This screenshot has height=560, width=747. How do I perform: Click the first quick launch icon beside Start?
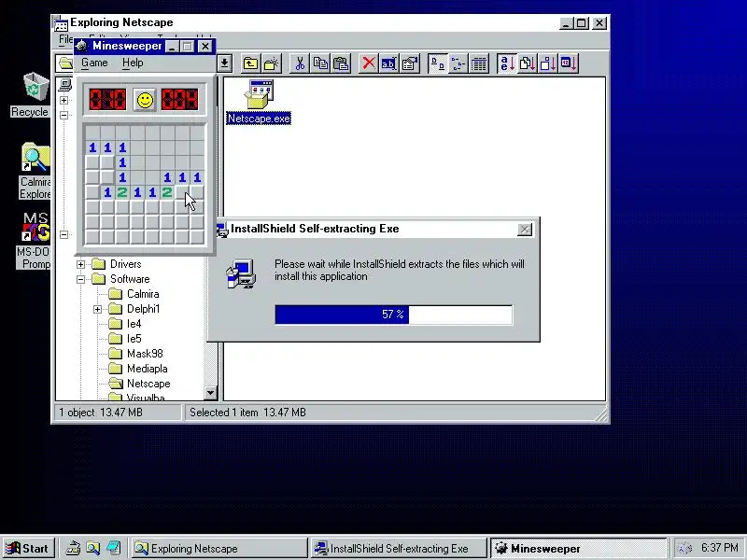click(x=73, y=549)
